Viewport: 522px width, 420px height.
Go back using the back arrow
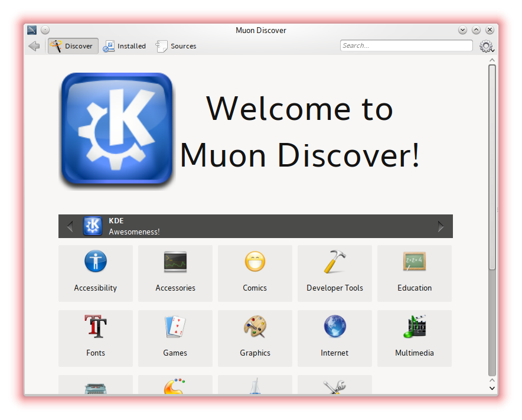pyautogui.click(x=34, y=46)
